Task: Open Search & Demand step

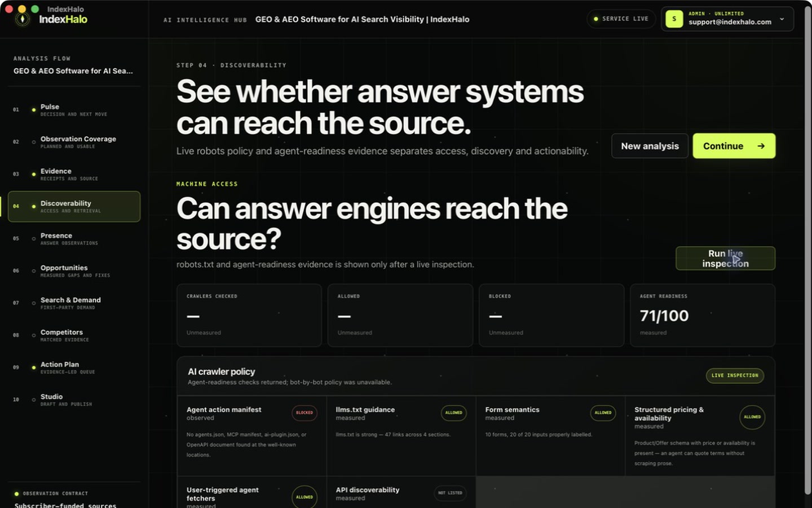Action: 74,303
